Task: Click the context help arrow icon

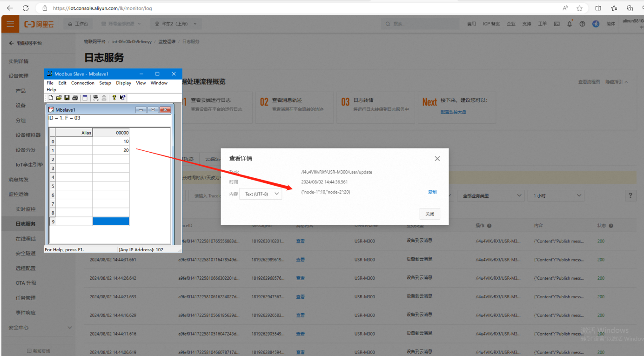Action: tap(122, 98)
